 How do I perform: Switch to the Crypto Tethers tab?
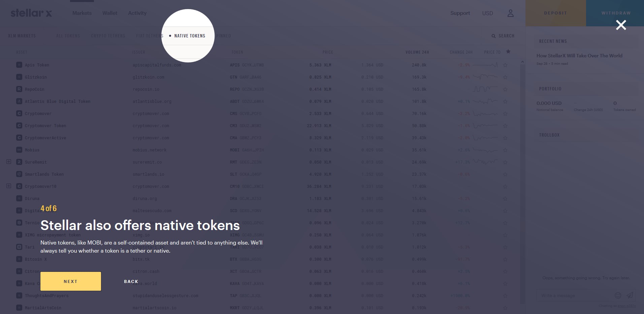pos(108,36)
